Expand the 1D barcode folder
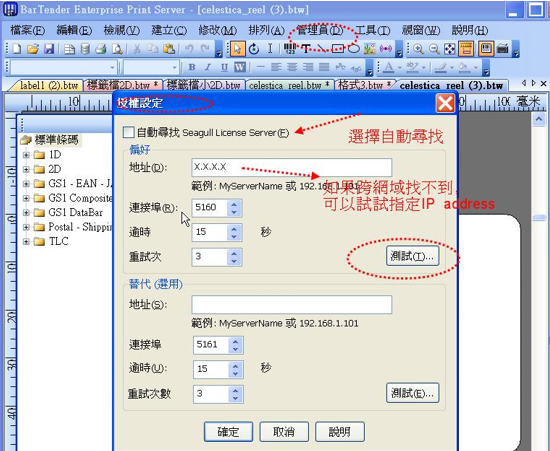The width and height of the screenshot is (550, 451). coord(26,155)
